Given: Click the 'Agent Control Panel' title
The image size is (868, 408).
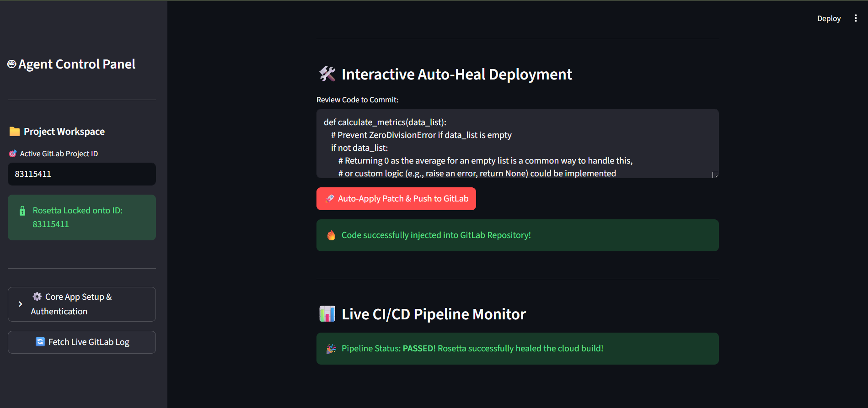Looking at the screenshot, I should [77, 64].
